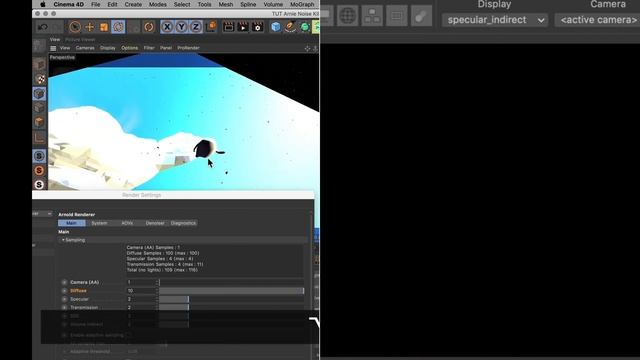Switch to the Denoiser tab
The width and height of the screenshot is (640, 360).
tap(155, 223)
